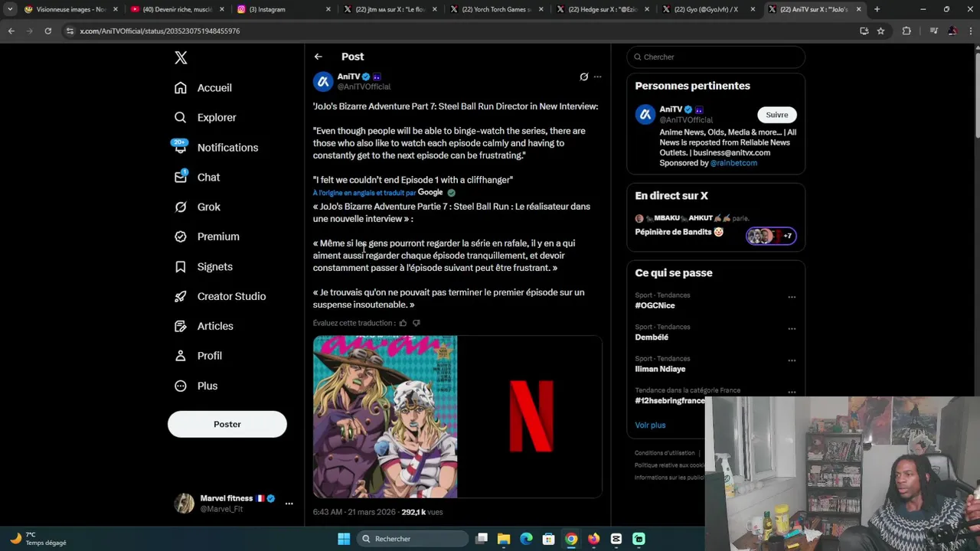Image resolution: width=980 pixels, height=551 pixels.
Task: Bookmark page with star icon
Action: [880, 31]
